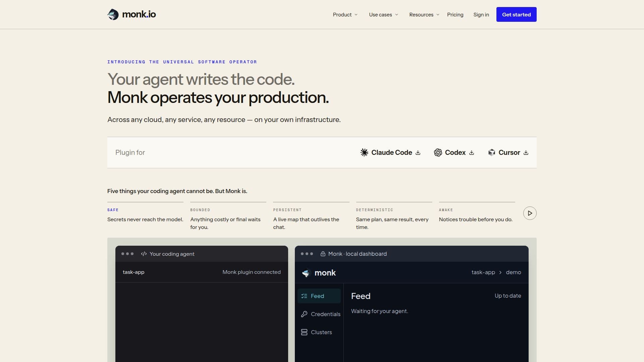The height and width of the screenshot is (362, 644).
Task: Expand the Resources menu
Action: tap(424, 15)
